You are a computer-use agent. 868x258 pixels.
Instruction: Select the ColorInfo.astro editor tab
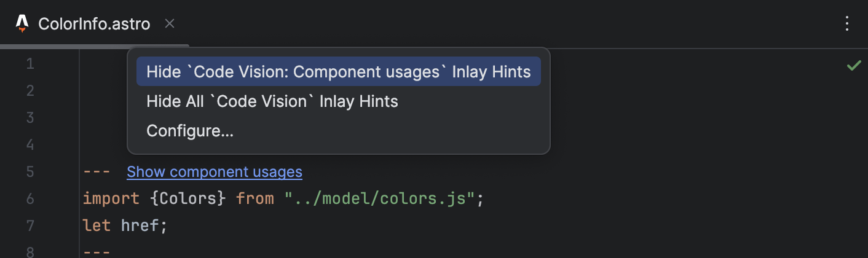(95, 24)
